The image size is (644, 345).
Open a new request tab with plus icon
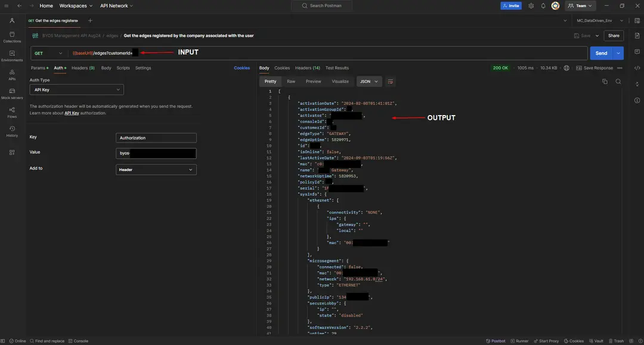tap(90, 20)
